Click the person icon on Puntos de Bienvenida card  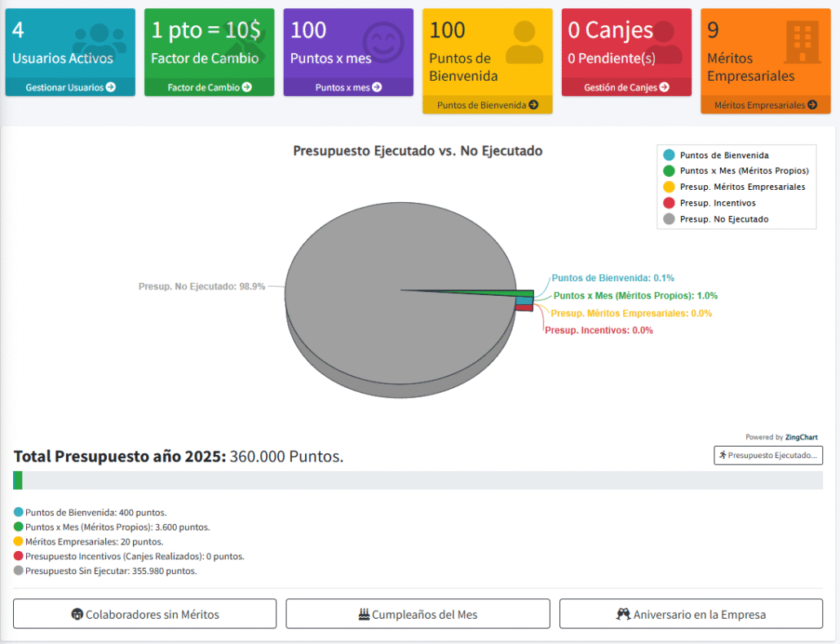pyautogui.click(x=524, y=42)
